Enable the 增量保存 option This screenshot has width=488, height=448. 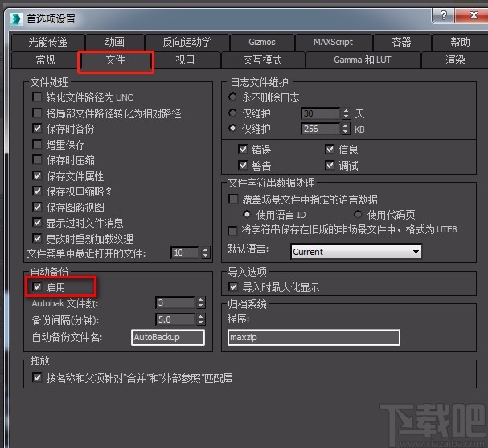(37, 145)
